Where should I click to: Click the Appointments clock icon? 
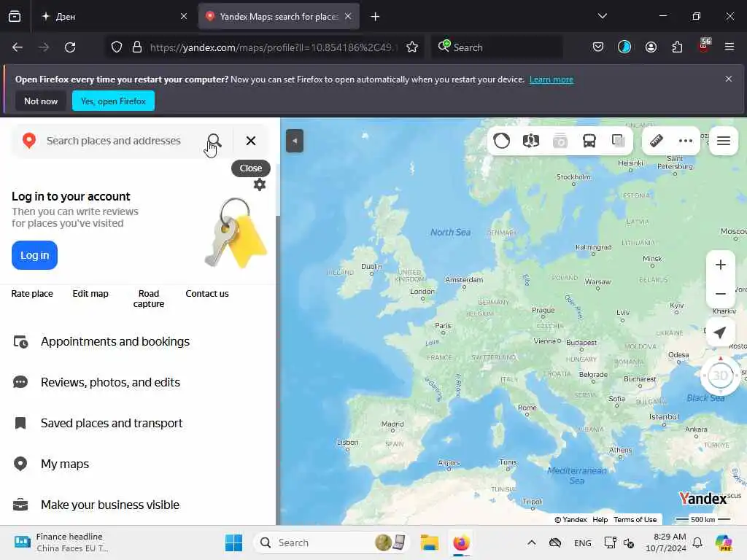click(20, 342)
